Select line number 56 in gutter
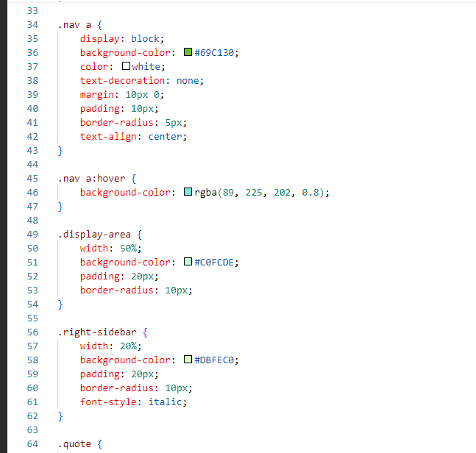Screen dimensions: 476x453 (x=32, y=332)
